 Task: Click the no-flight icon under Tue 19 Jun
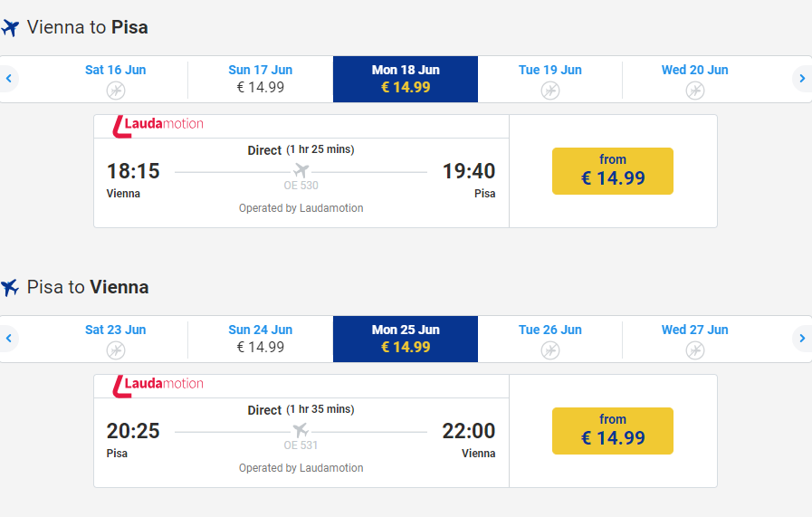tap(550, 90)
